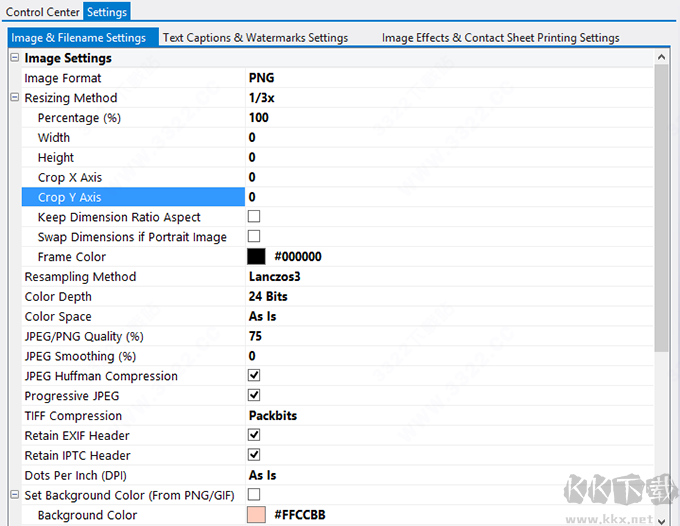
Task: Uncheck Retain IPTC Header checkbox
Action: (254, 456)
